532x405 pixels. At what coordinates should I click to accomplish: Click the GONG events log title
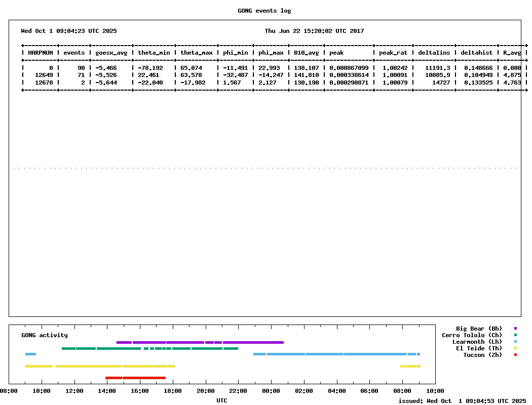[264, 11]
